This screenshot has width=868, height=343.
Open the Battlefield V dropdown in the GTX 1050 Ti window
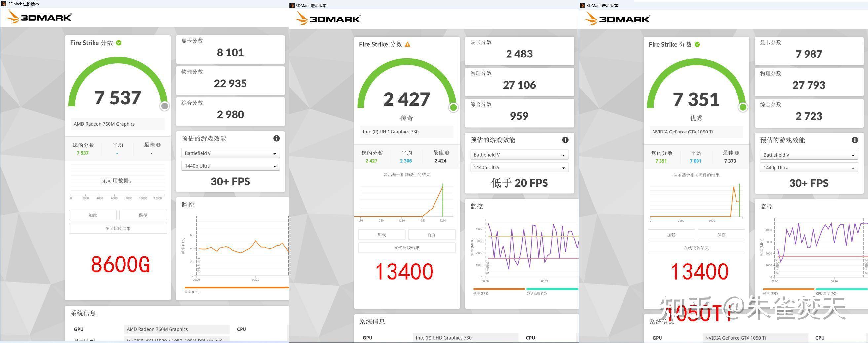click(809, 155)
